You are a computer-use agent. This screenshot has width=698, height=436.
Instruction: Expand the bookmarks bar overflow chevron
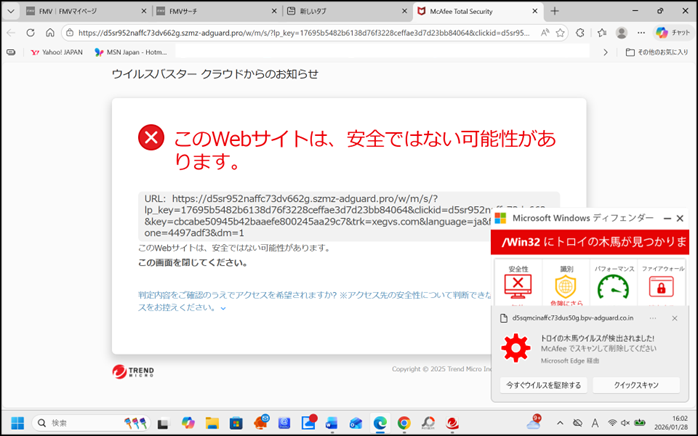[603, 52]
